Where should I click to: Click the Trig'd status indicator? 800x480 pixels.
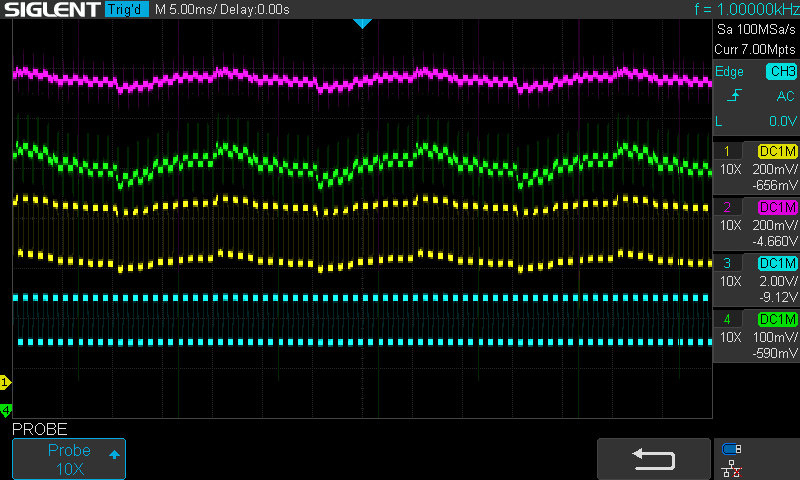(x=126, y=9)
